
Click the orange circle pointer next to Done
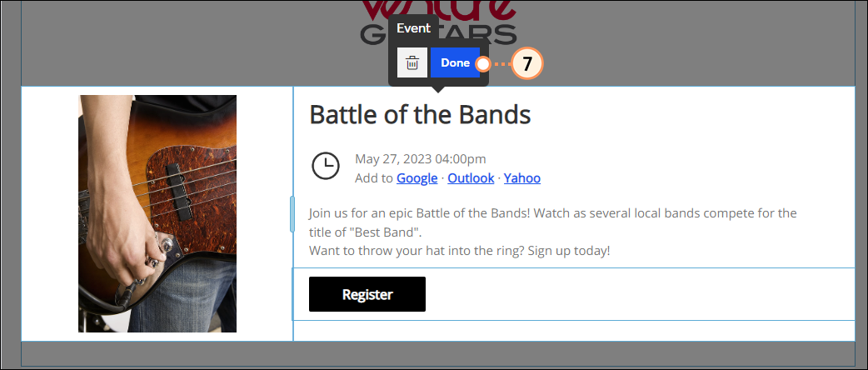tap(482, 65)
